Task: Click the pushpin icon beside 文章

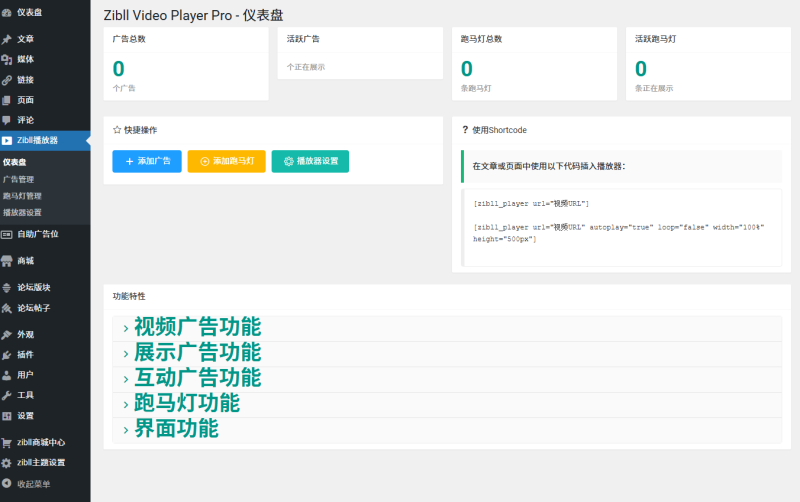Action: [7, 39]
